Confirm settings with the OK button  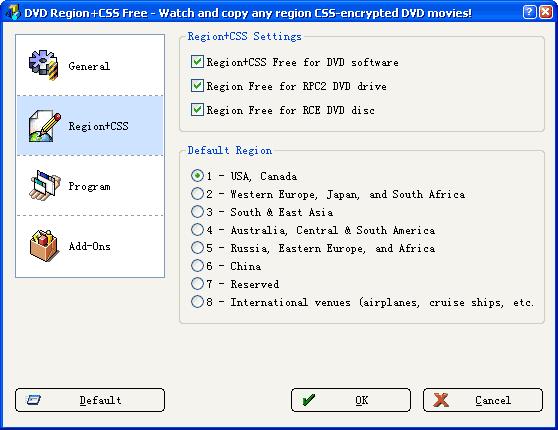point(351,400)
